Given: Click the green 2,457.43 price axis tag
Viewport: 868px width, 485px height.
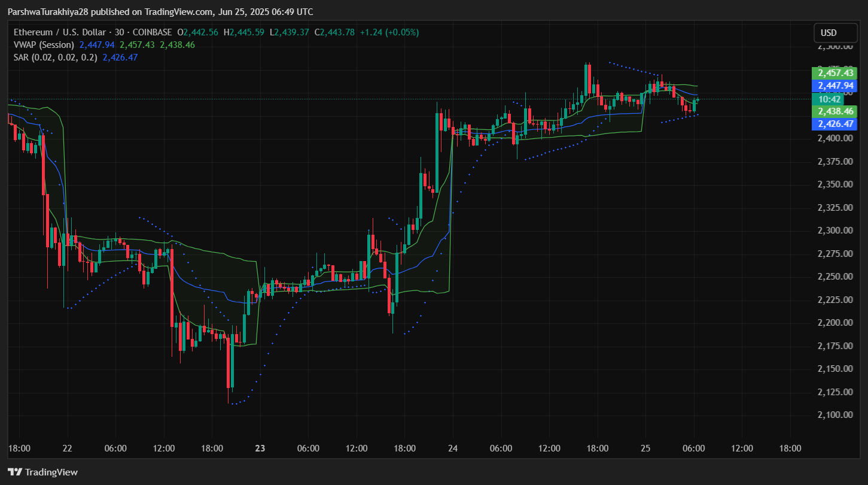Looking at the screenshot, I should [x=835, y=73].
